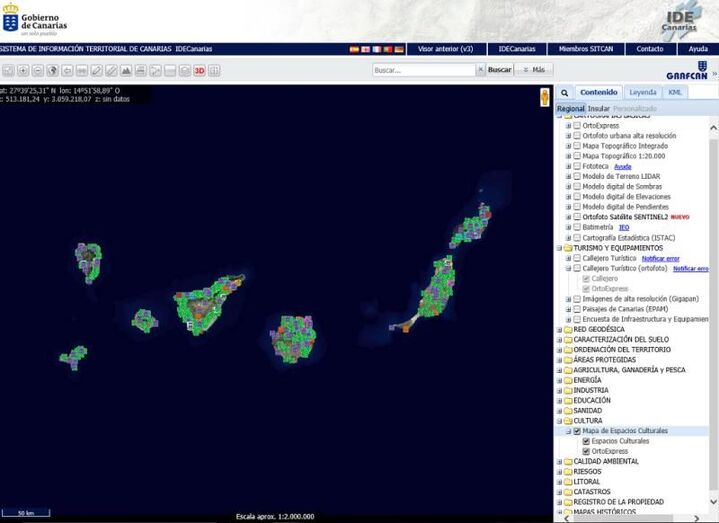Click the previous view back-arrow icon
719x523 pixels.
tap(67, 70)
